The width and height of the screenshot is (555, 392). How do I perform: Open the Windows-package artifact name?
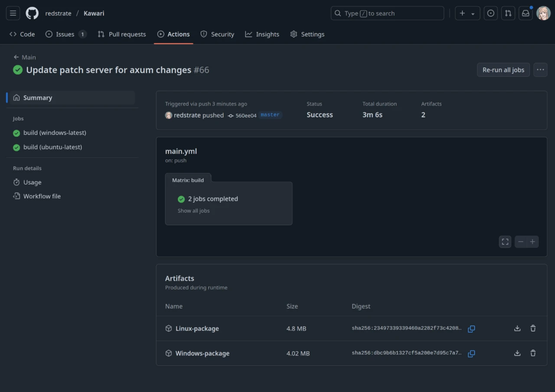tap(202, 353)
